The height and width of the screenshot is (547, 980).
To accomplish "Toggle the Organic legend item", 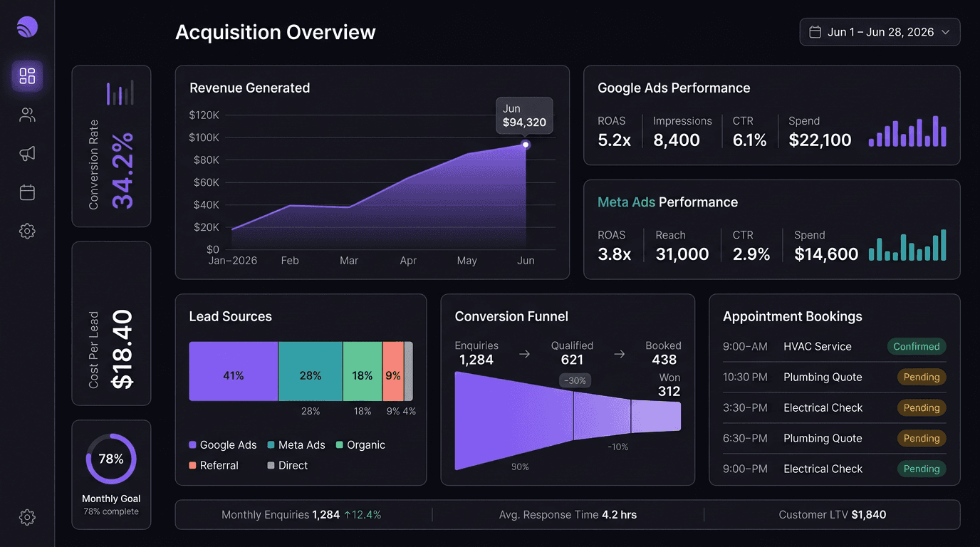I will (x=360, y=445).
